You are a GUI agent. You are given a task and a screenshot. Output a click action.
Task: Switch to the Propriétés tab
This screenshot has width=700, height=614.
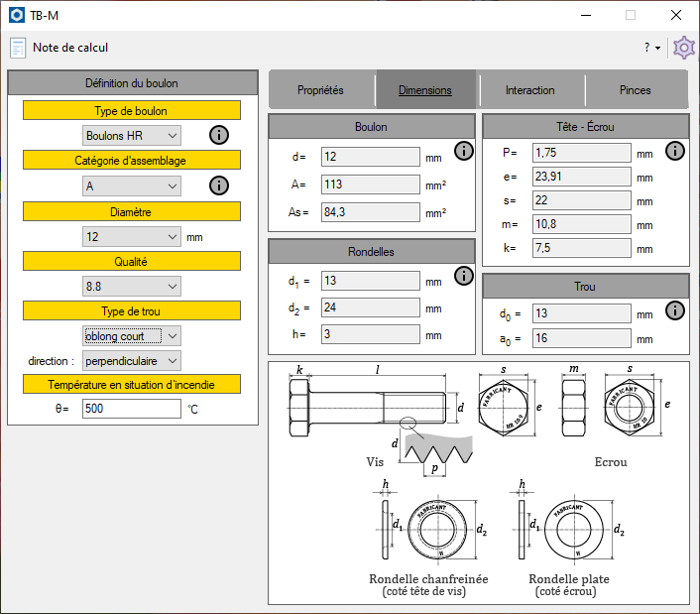(320, 90)
